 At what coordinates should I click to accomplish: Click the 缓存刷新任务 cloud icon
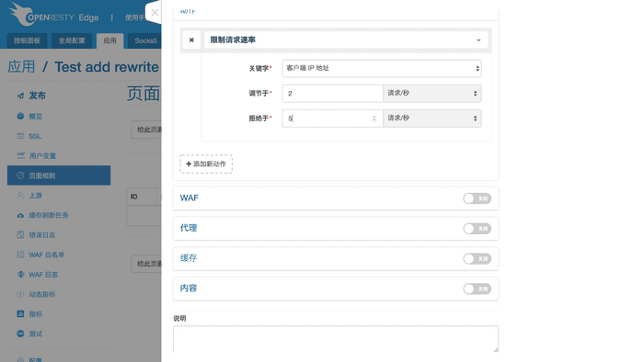pyautogui.click(x=20, y=215)
